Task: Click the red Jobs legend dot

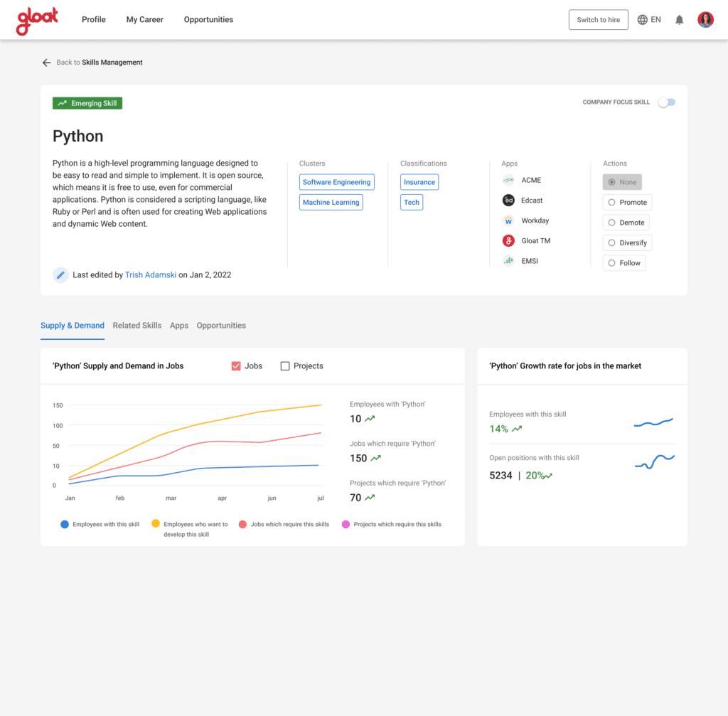Action: tap(242, 524)
